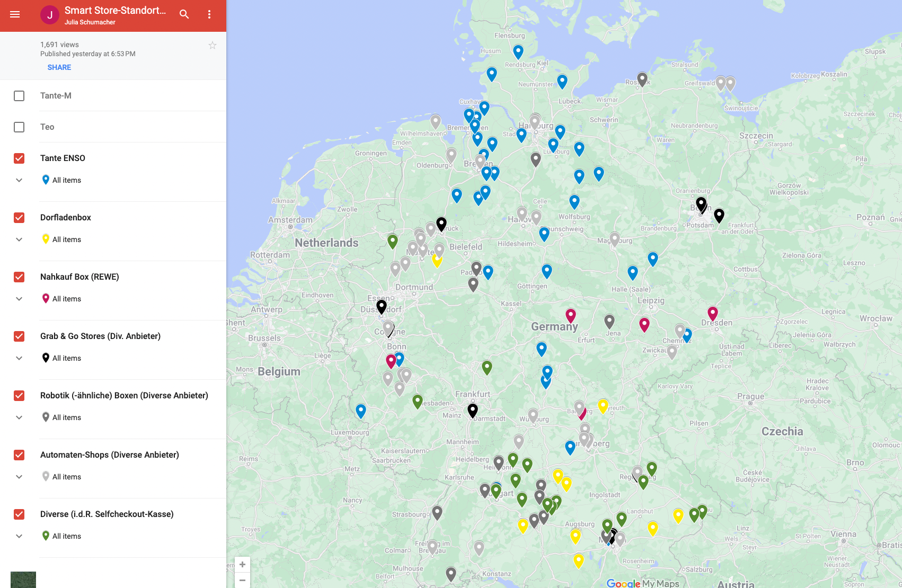This screenshot has width=902, height=588.
Task: Click the search magnifier icon
Action: click(x=184, y=15)
